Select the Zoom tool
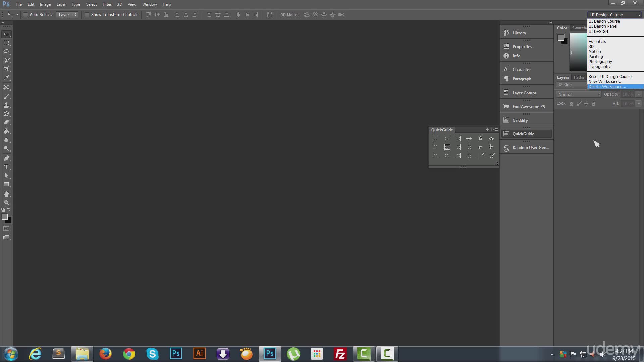Viewport: 644px width, 362px height. pos(6,203)
